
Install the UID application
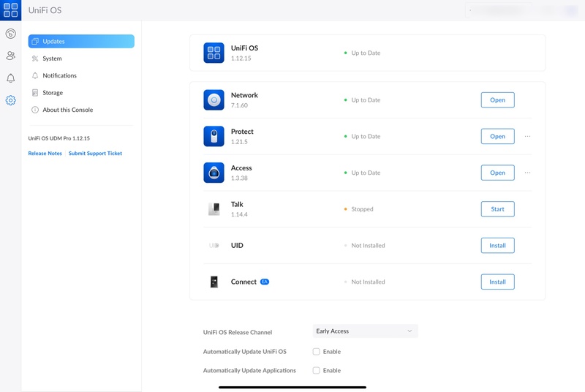pyautogui.click(x=497, y=246)
